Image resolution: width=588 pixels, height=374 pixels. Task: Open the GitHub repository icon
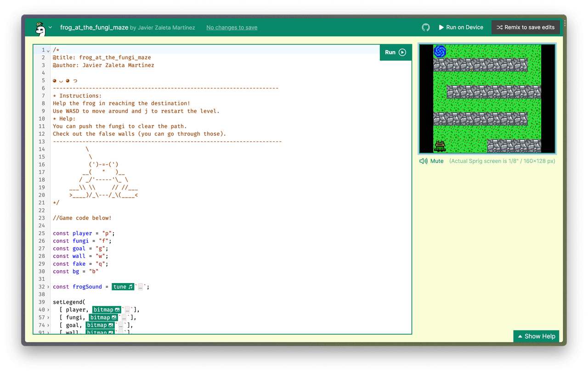click(x=426, y=28)
